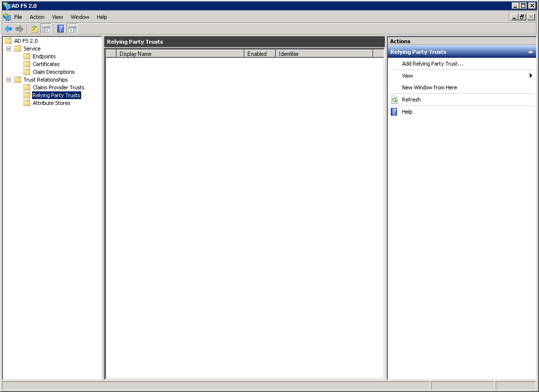Click View in the Actions pane
The height and width of the screenshot is (392, 539).
407,76
